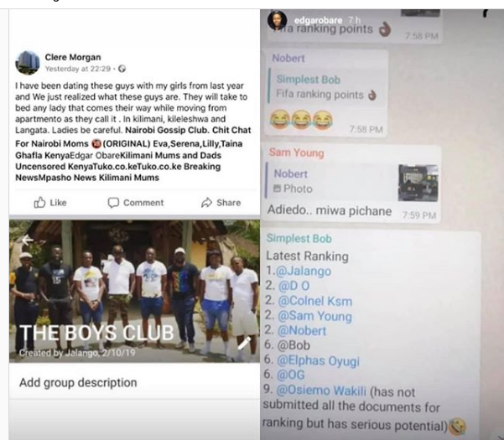504x440 pixels.
Task: Tap the back arrow on group photo
Action: click(28, 240)
